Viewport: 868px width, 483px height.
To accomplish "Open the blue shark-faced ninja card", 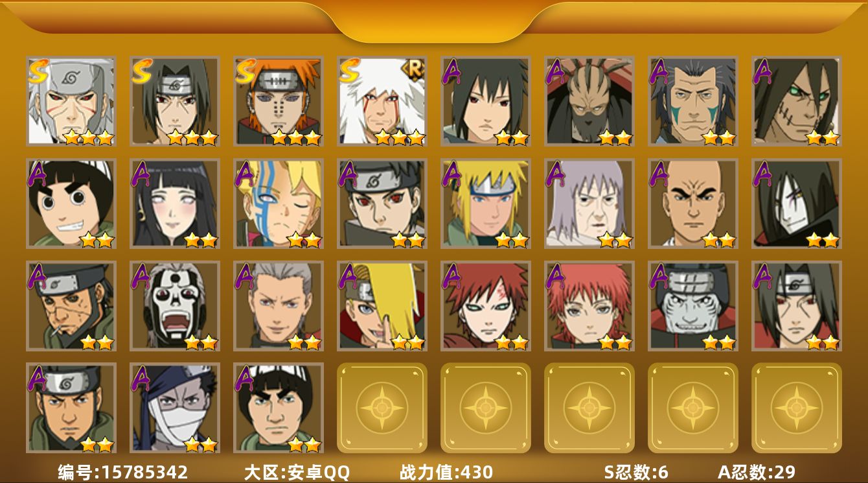I will coord(693,306).
